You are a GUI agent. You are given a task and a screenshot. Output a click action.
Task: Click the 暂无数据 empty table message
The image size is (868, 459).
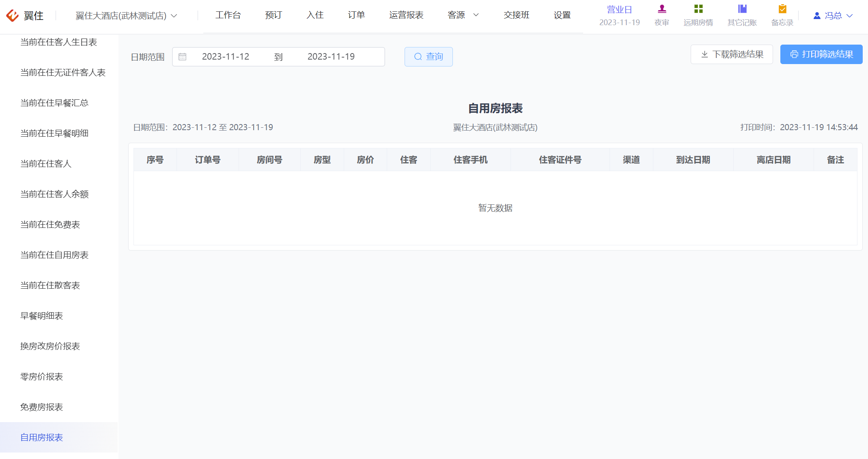[495, 208]
